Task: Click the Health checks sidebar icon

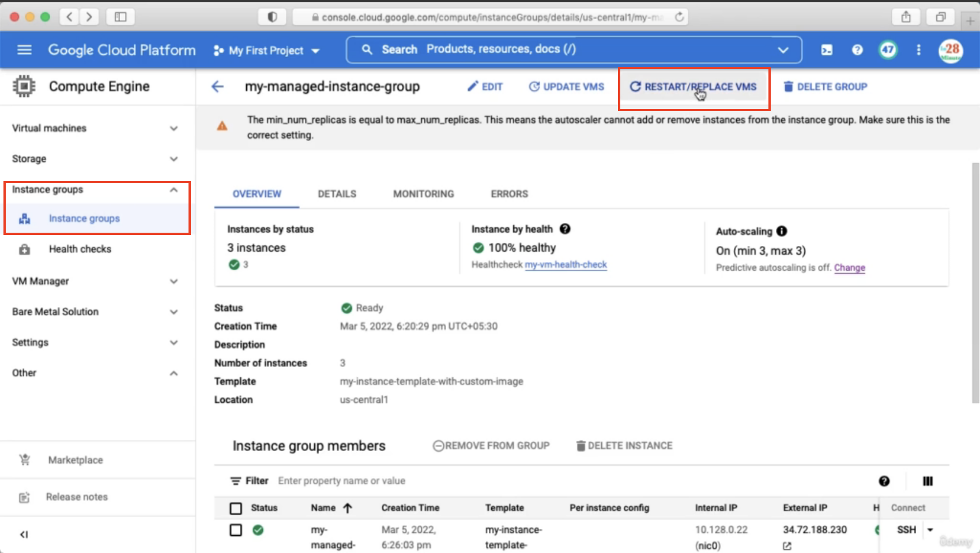Action: click(24, 249)
